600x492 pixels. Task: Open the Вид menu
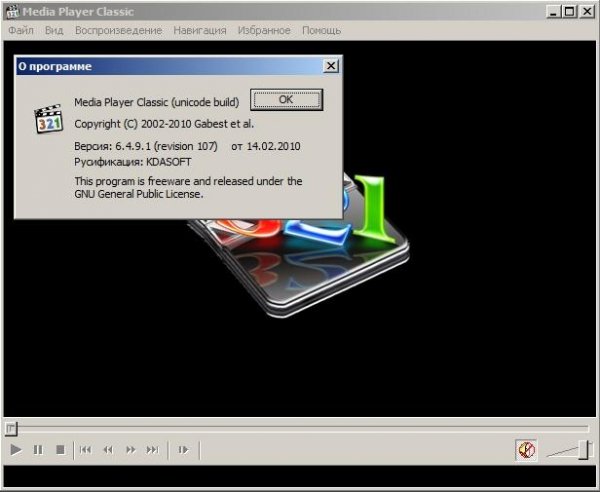(x=54, y=30)
